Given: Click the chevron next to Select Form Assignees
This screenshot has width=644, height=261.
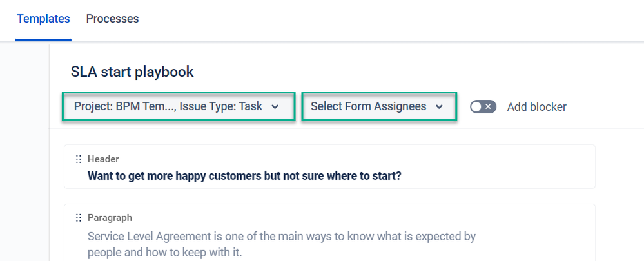Looking at the screenshot, I should coord(440,107).
